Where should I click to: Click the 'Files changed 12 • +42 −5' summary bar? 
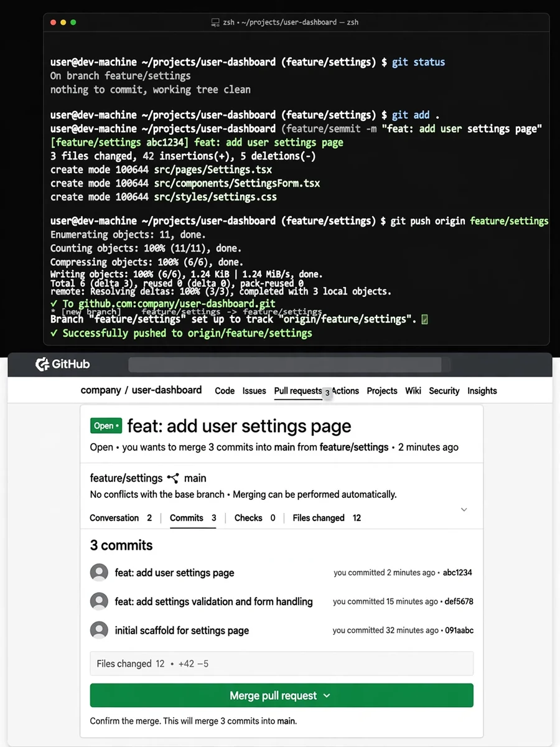tap(281, 664)
